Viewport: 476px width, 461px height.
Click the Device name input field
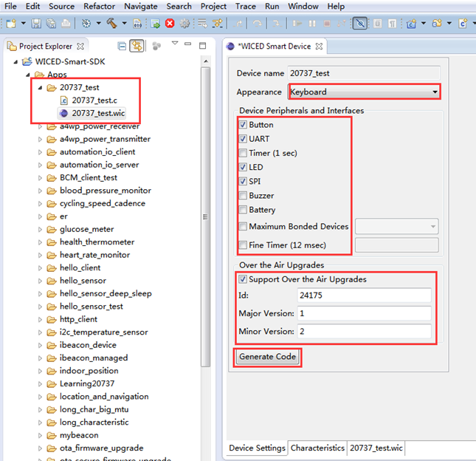pos(364,73)
